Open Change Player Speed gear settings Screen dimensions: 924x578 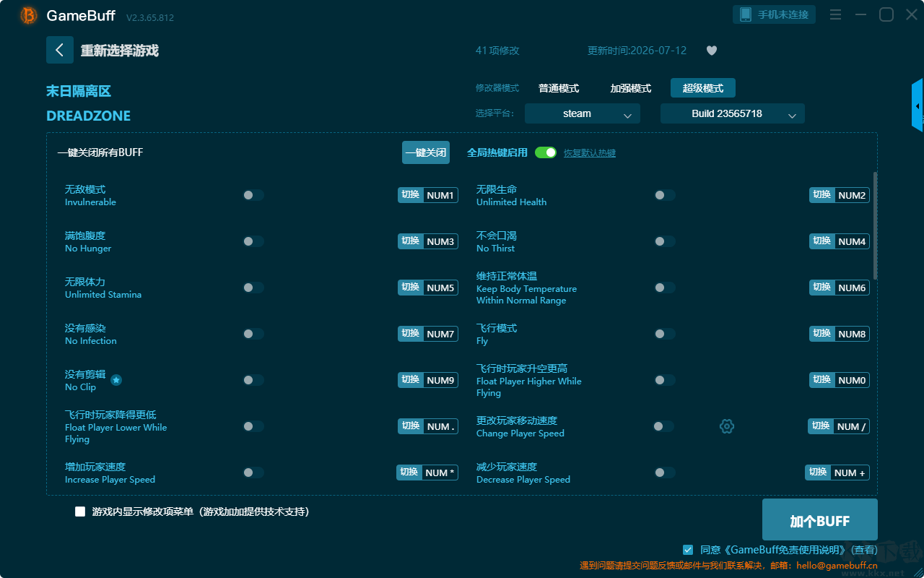click(x=727, y=426)
